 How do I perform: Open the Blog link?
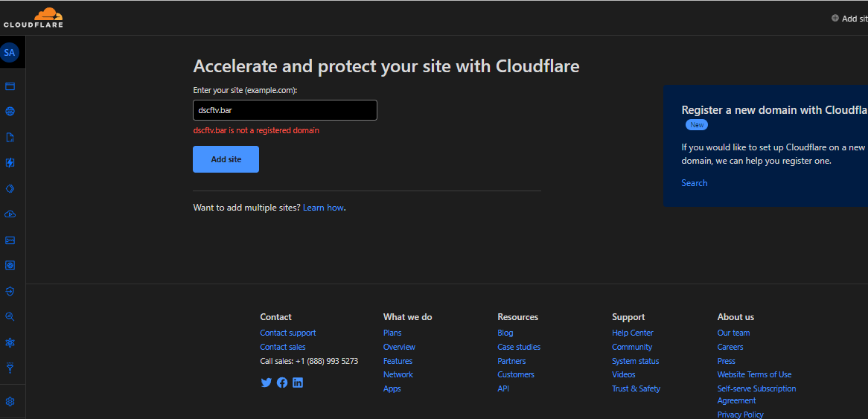[x=505, y=333]
